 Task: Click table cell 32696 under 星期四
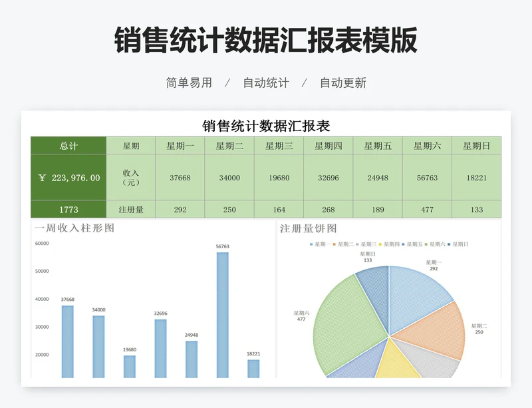coord(329,177)
